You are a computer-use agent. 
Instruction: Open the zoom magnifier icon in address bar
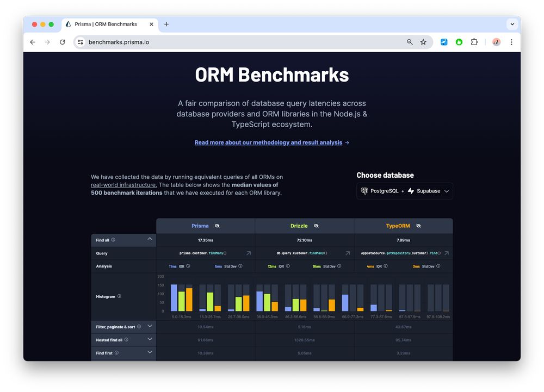click(x=410, y=42)
